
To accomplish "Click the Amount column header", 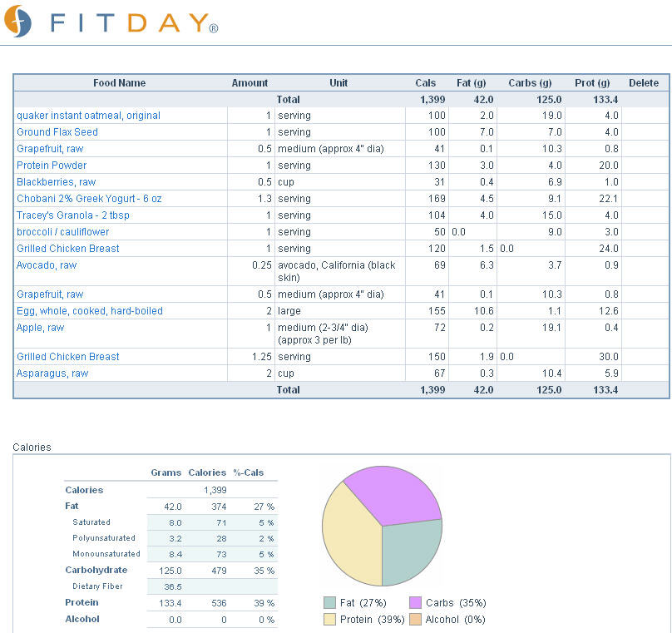I will pyautogui.click(x=250, y=82).
